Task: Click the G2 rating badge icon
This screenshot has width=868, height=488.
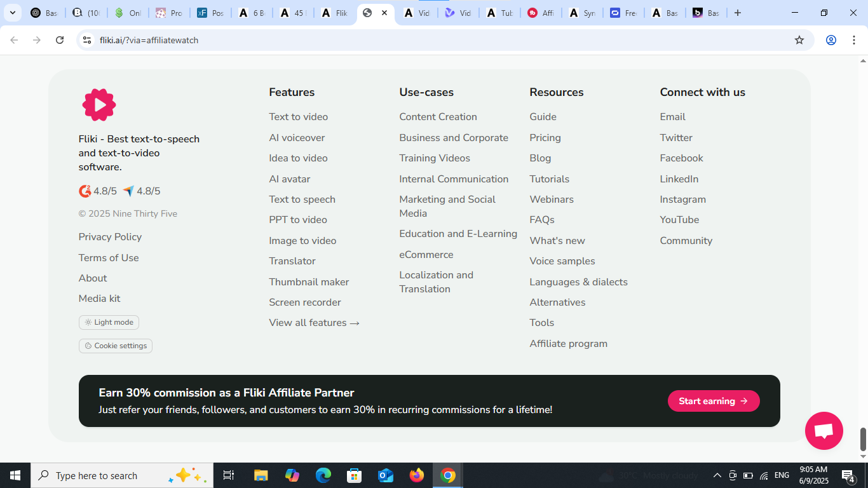Action: (85, 191)
